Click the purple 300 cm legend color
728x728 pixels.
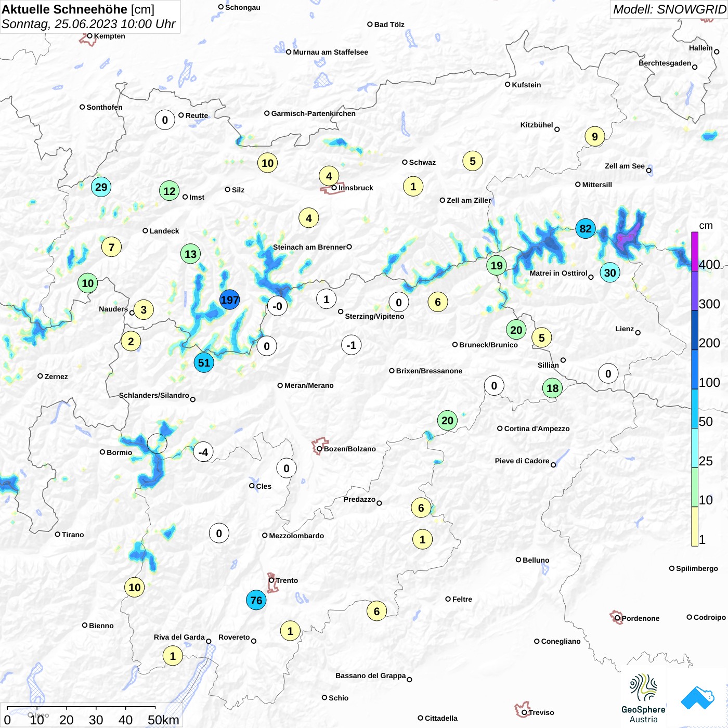click(695, 291)
